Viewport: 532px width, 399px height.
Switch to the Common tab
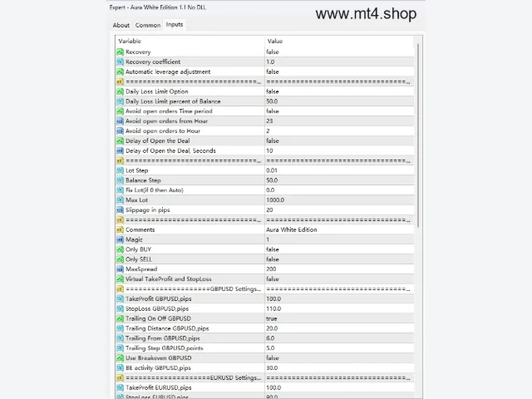[x=148, y=25]
